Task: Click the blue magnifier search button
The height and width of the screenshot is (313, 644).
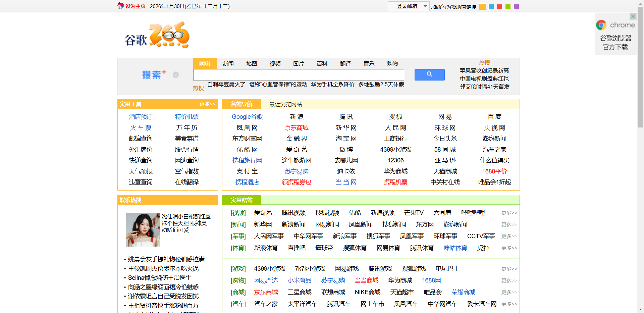Action: pyautogui.click(x=429, y=74)
